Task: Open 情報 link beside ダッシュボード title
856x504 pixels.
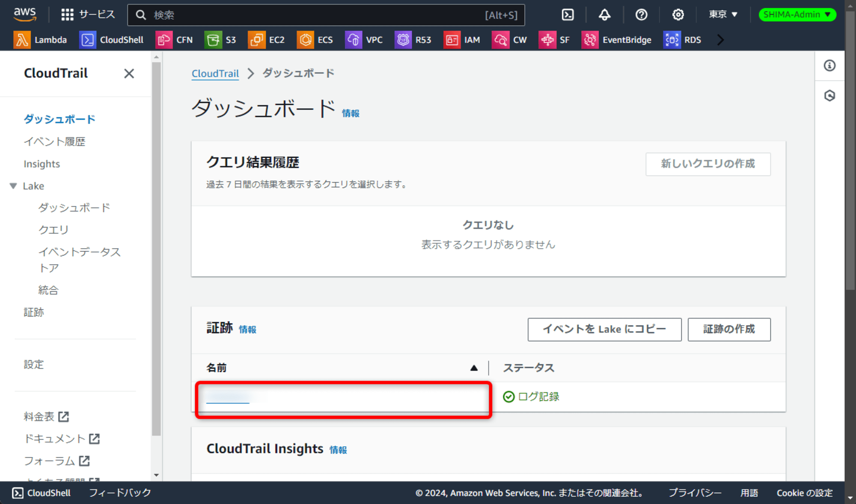Action: point(351,113)
